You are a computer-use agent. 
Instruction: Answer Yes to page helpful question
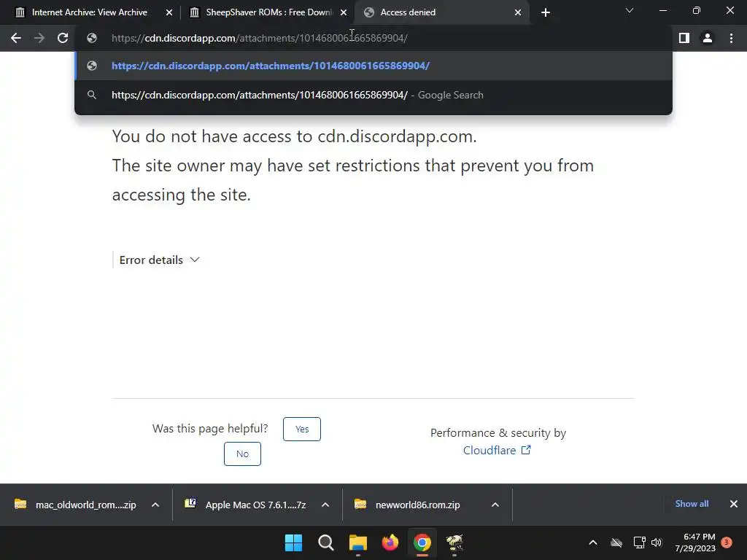pos(302,429)
